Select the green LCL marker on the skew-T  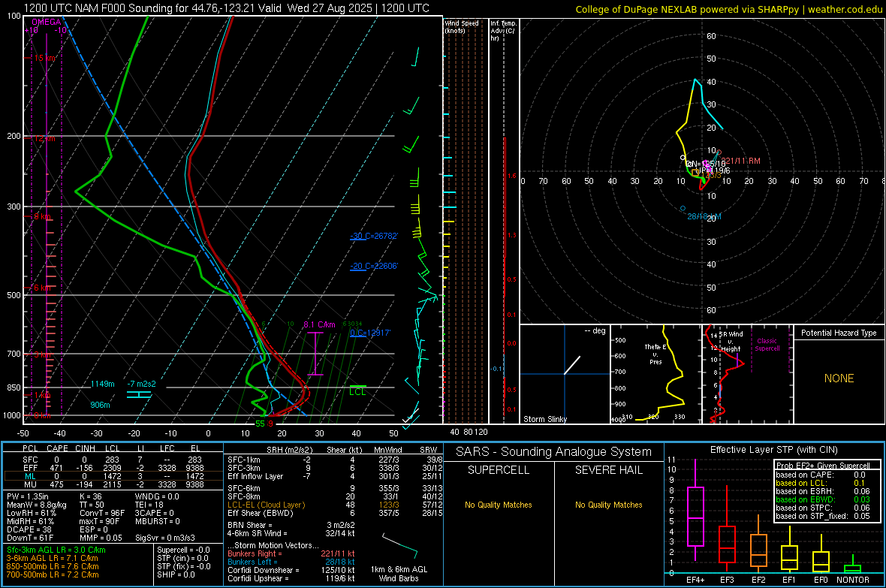[x=357, y=390]
